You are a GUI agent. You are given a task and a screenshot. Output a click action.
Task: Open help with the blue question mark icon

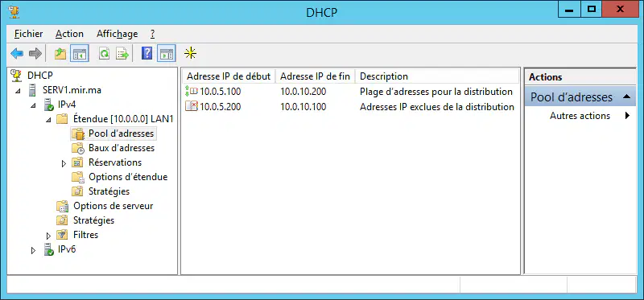[x=147, y=53]
